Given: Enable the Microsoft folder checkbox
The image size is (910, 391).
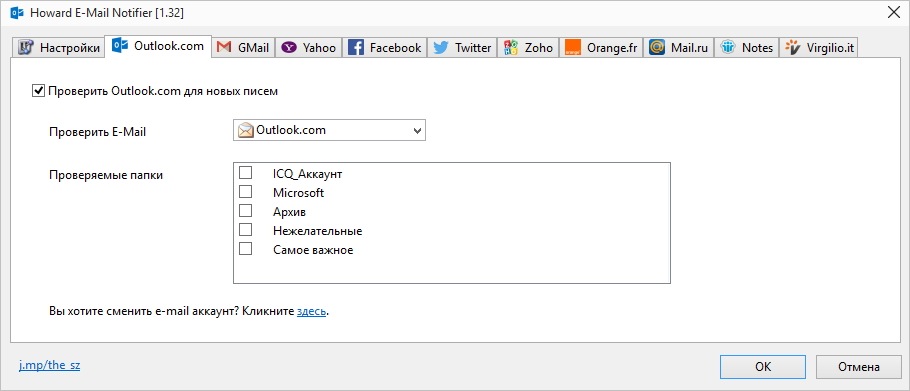Looking at the screenshot, I should coord(245,192).
